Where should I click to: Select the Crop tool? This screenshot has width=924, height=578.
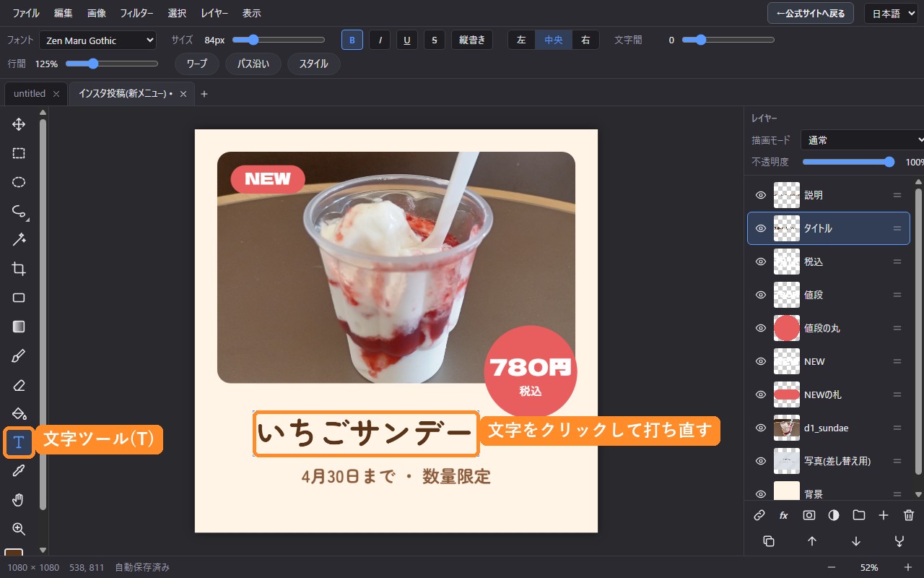pos(19,269)
